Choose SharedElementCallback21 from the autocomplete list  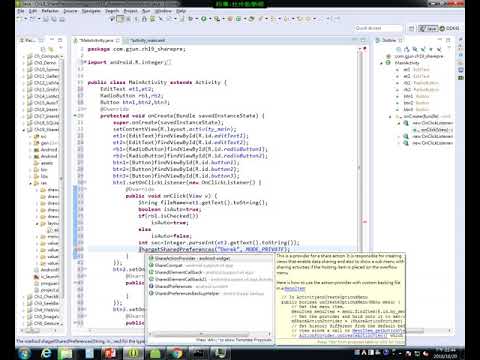211,279
